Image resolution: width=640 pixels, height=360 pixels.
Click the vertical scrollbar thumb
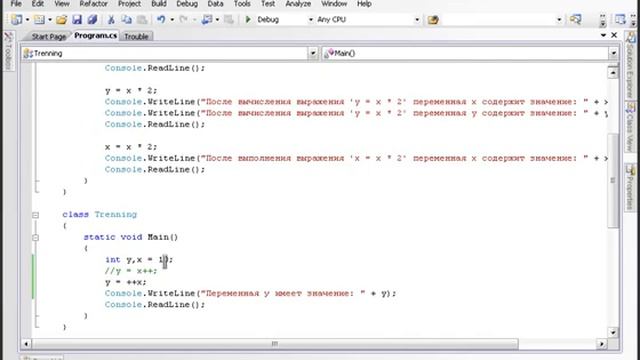[x=613, y=180]
